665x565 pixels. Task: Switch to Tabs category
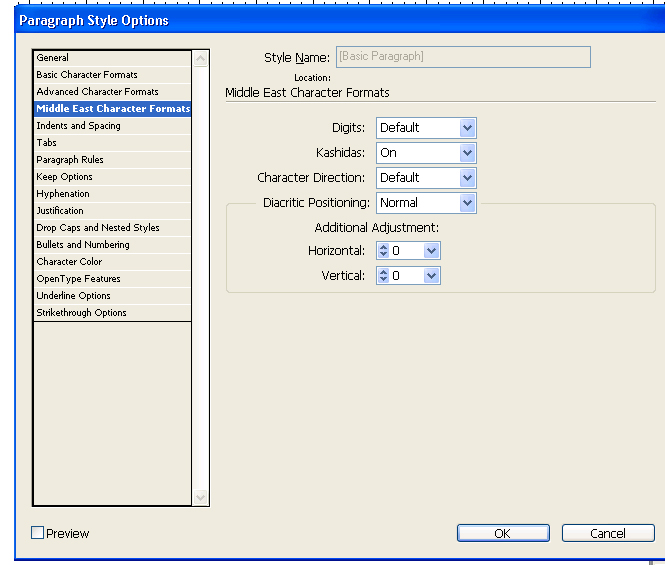pyautogui.click(x=47, y=143)
